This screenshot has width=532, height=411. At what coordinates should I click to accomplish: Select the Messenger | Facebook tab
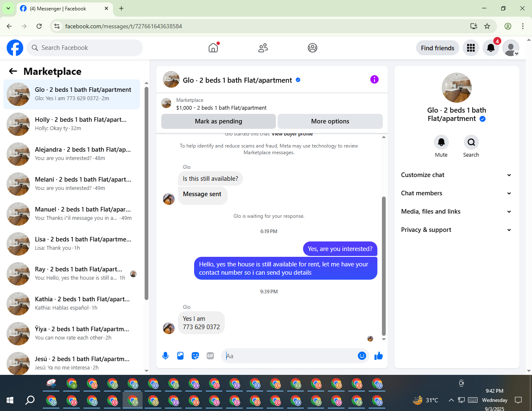[x=64, y=8]
